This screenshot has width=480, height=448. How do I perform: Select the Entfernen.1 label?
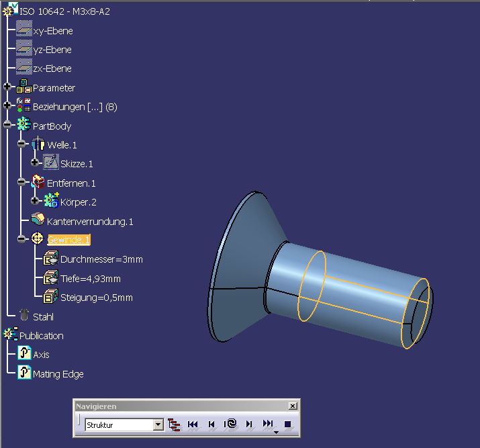coord(71,183)
